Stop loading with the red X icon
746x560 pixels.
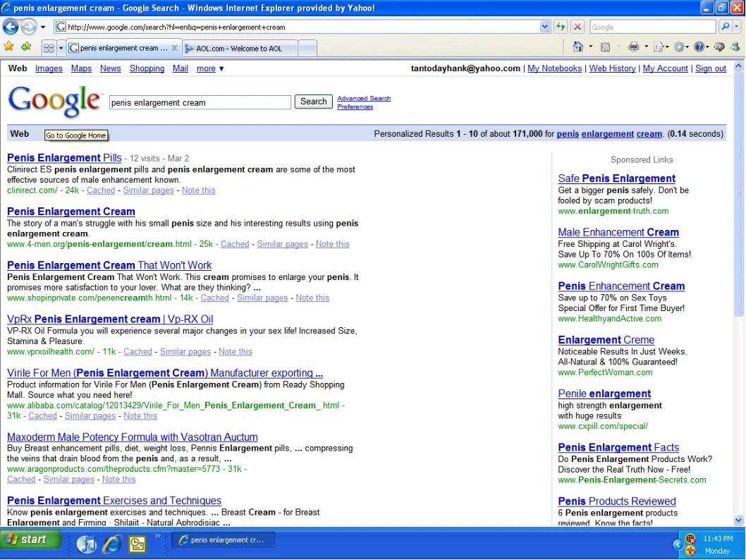click(x=577, y=27)
